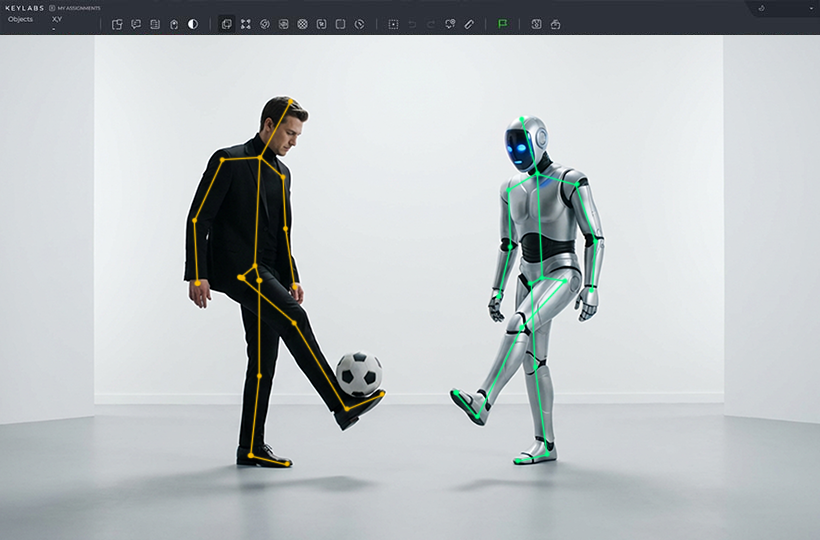Select the highlighted overlapping-squares tool
Screen dimensions: 820x540
click(226, 24)
